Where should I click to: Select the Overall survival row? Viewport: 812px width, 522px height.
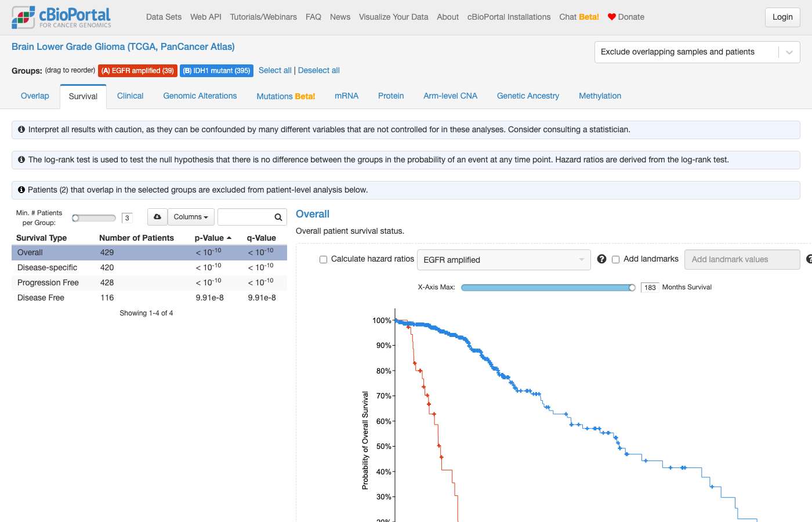[x=149, y=252]
